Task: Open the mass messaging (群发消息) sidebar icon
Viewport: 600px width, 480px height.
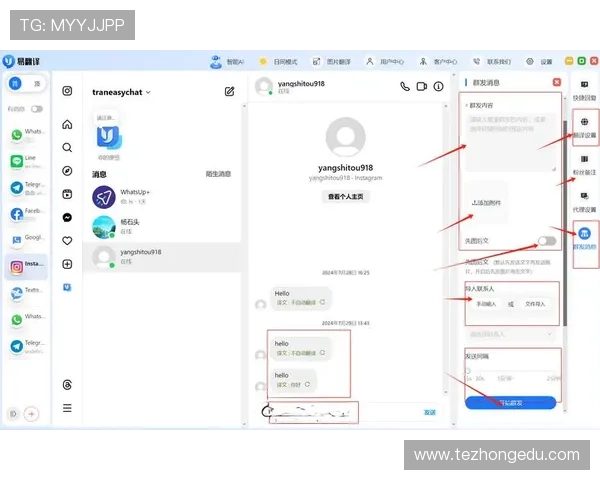Action: point(584,236)
